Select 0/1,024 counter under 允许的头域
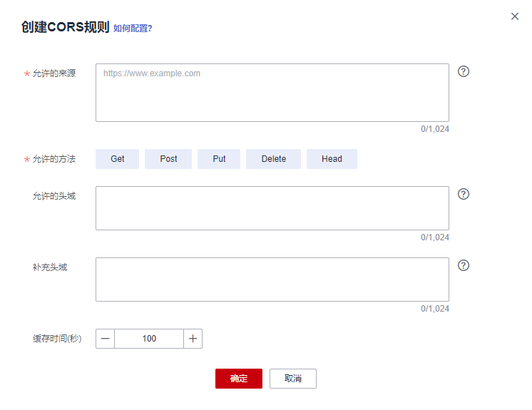Image resolution: width=532 pixels, height=410 pixels. pos(435,237)
